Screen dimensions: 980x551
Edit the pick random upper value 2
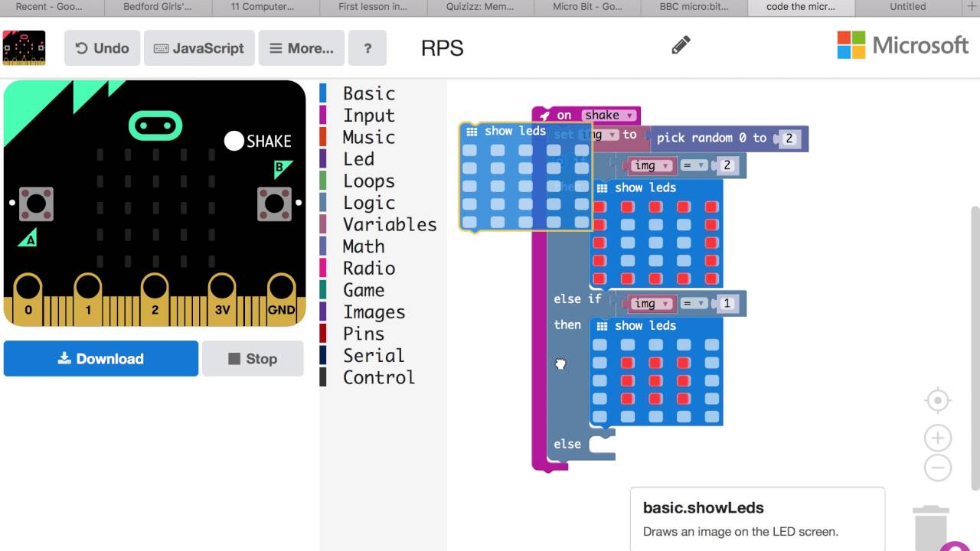789,139
